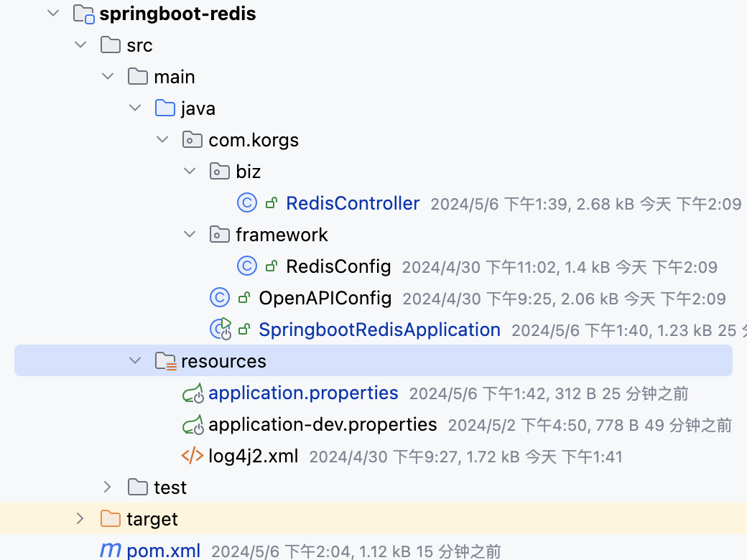The image size is (747, 560).
Task: Open pom.xml
Action: tap(164, 550)
